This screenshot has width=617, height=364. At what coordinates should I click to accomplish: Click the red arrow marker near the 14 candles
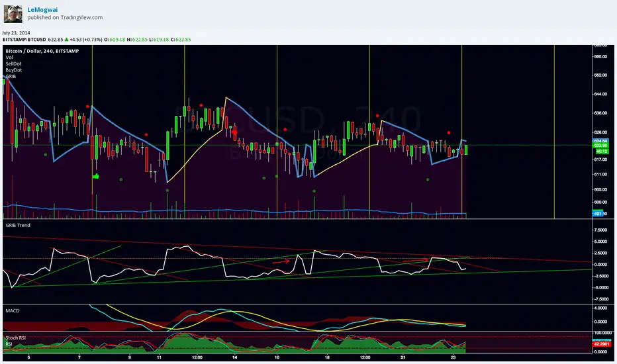[x=234, y=132]
